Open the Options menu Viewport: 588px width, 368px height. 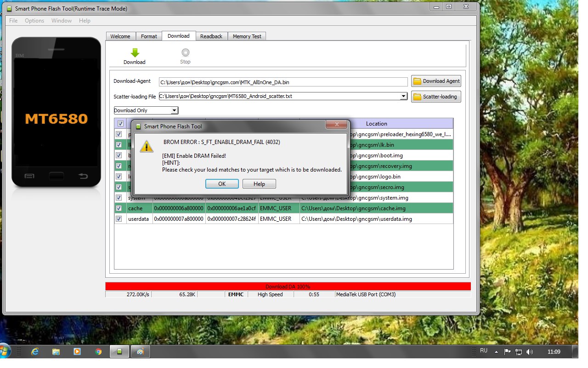(34, 21)
